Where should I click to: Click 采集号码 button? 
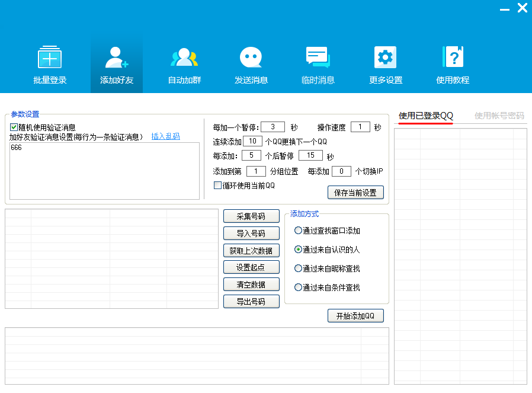click(x=251, y=216)
